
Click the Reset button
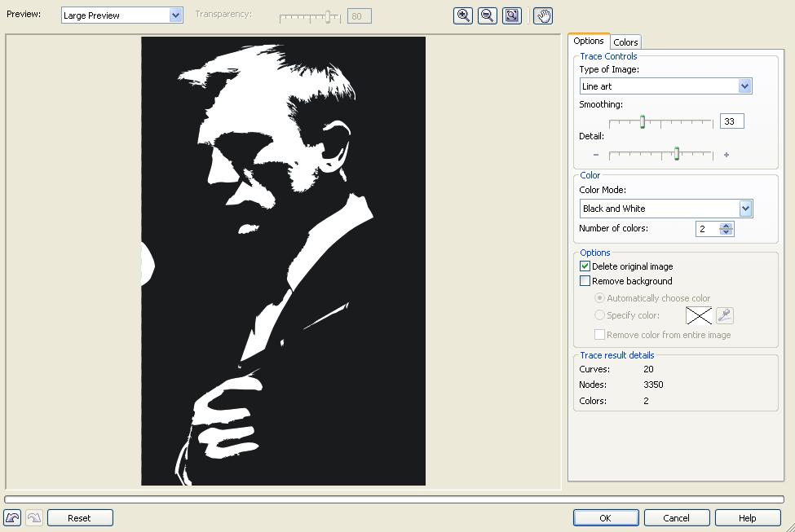click(80, 518)
